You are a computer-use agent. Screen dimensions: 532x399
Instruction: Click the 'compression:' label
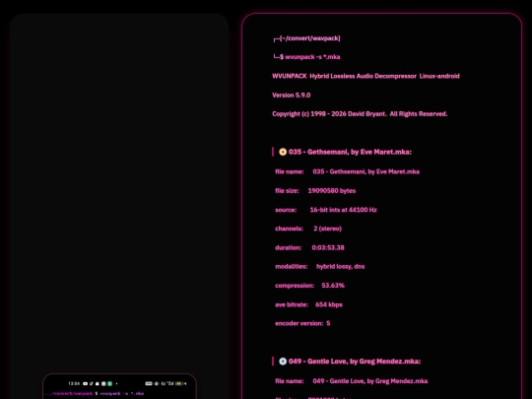(295, 286)
